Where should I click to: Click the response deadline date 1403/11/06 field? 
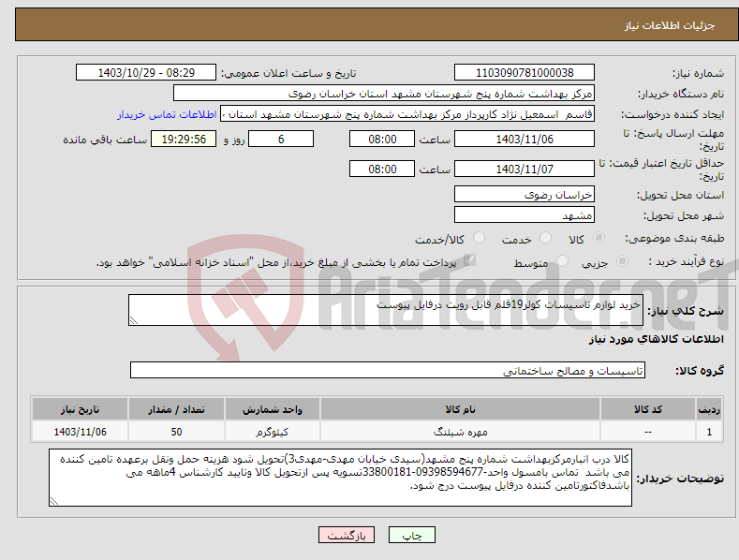(525, 139)
